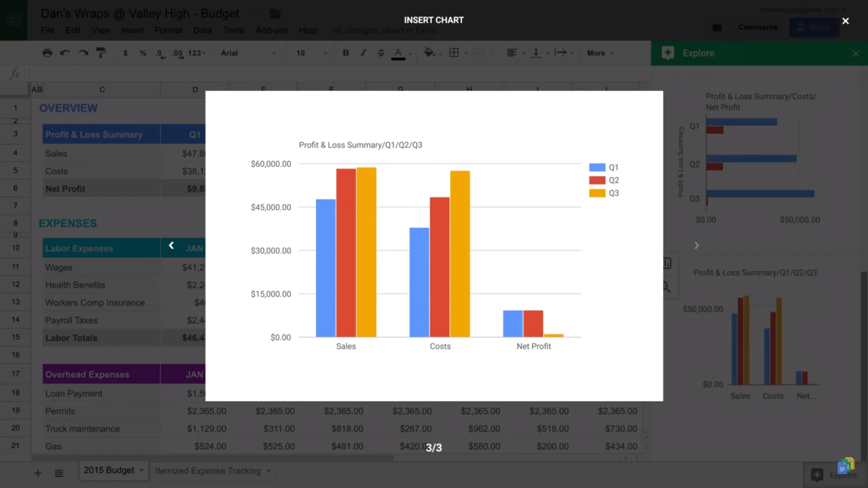Image resolution: width=868 pixels, height=488 pixels.
Task: Toggle italic formatting
Action: 363,53
